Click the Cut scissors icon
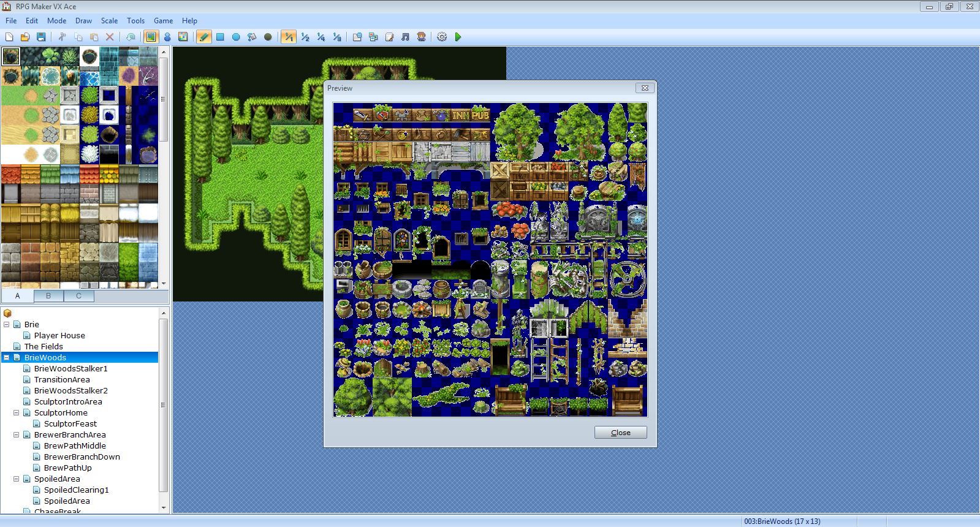The height and width of the screenshot is (527, 980). click(62, 37)
